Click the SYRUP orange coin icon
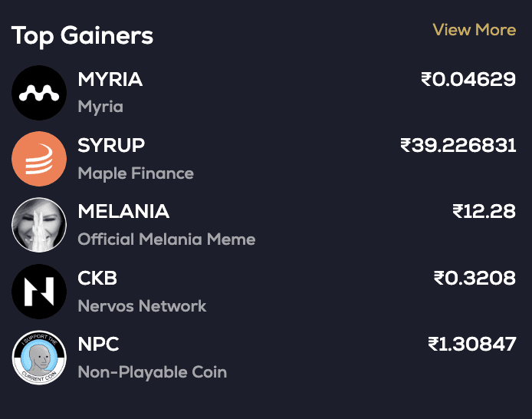The image size is (532, 419). point(39,159)
